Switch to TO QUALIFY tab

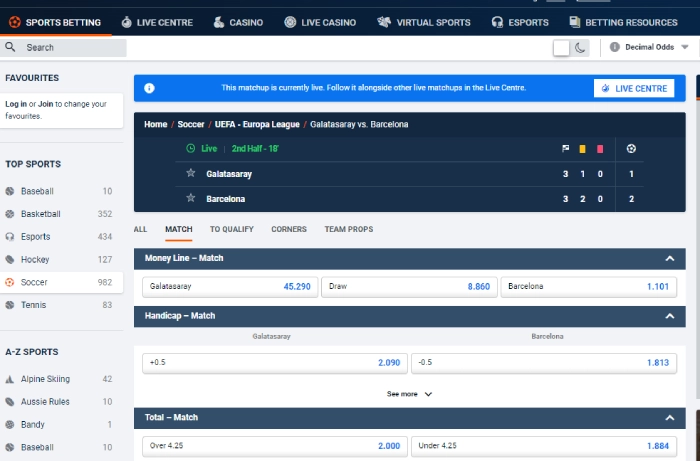pos(232,229)
